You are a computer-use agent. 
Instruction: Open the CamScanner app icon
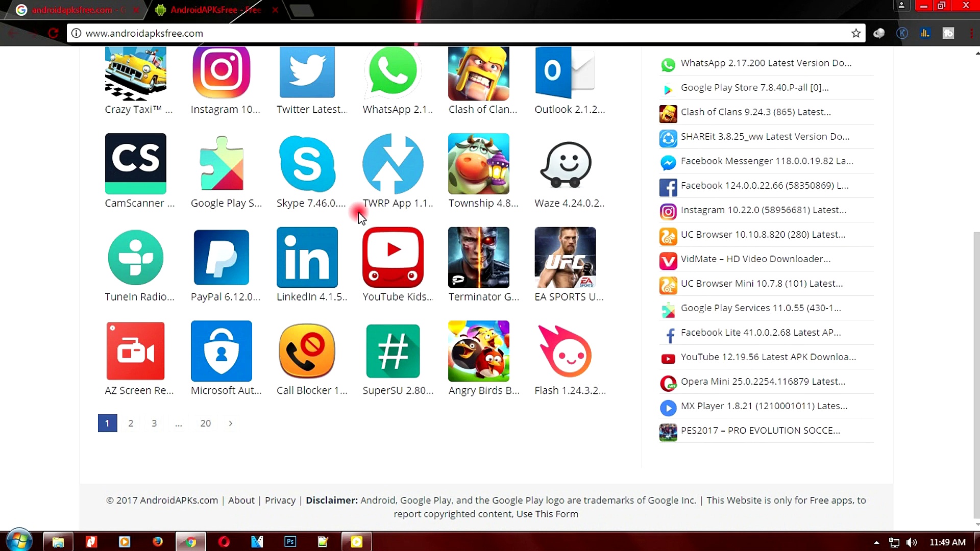pyautogui.click(x=135, y=164)
